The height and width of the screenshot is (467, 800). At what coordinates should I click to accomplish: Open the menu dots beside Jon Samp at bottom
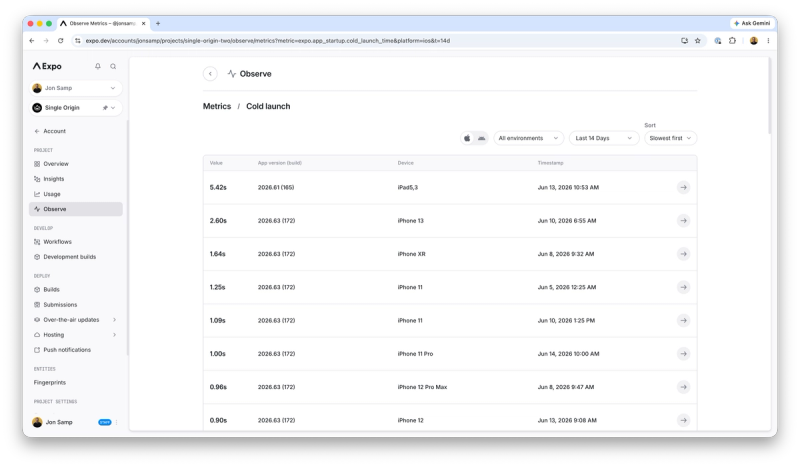pyautogui.click(x=117, y=422)
